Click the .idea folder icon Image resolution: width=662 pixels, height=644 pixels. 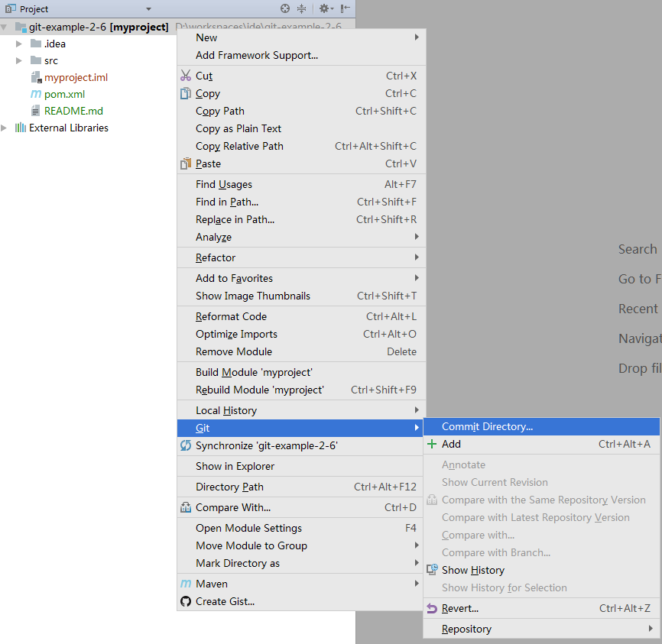(36, 44)
